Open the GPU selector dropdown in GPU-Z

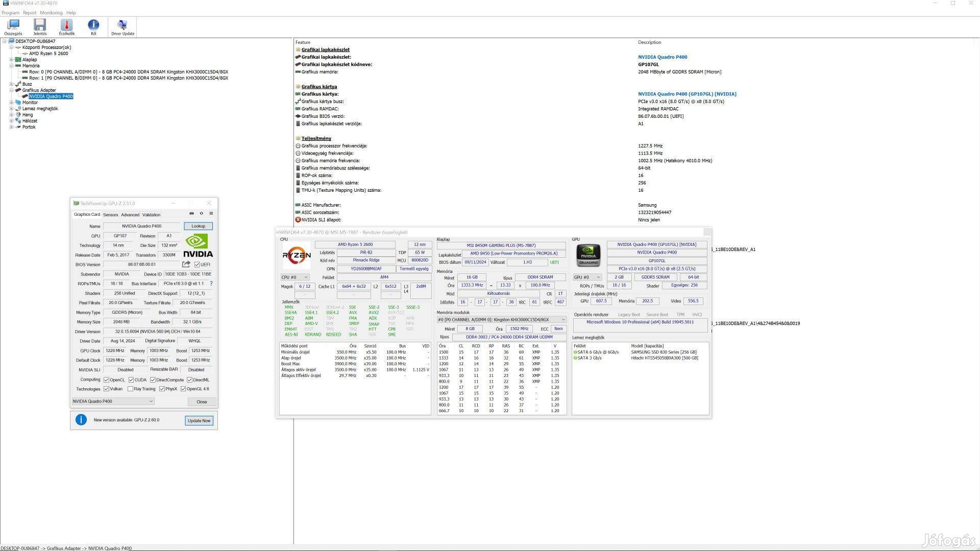point(113,402)
